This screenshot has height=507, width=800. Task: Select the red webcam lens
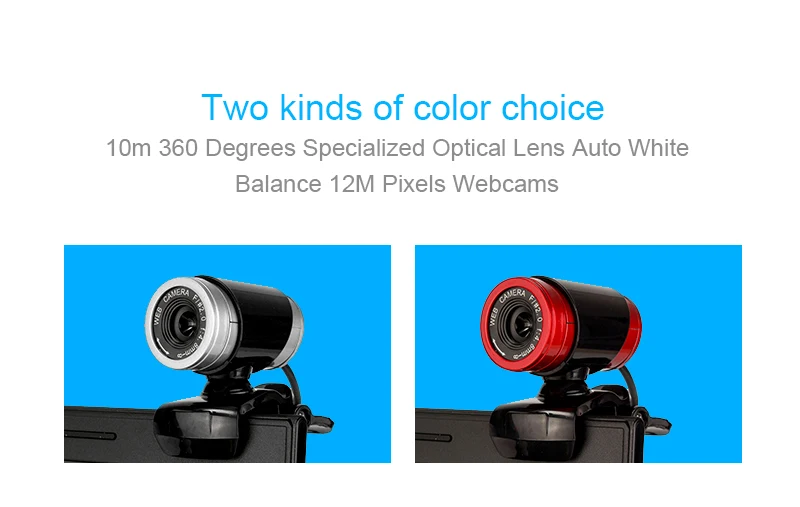[520, 323]
